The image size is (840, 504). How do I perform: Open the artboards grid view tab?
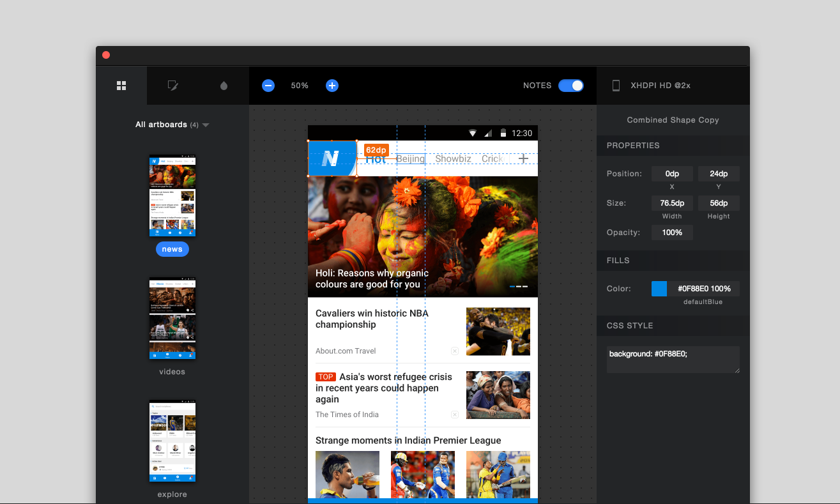121,86
